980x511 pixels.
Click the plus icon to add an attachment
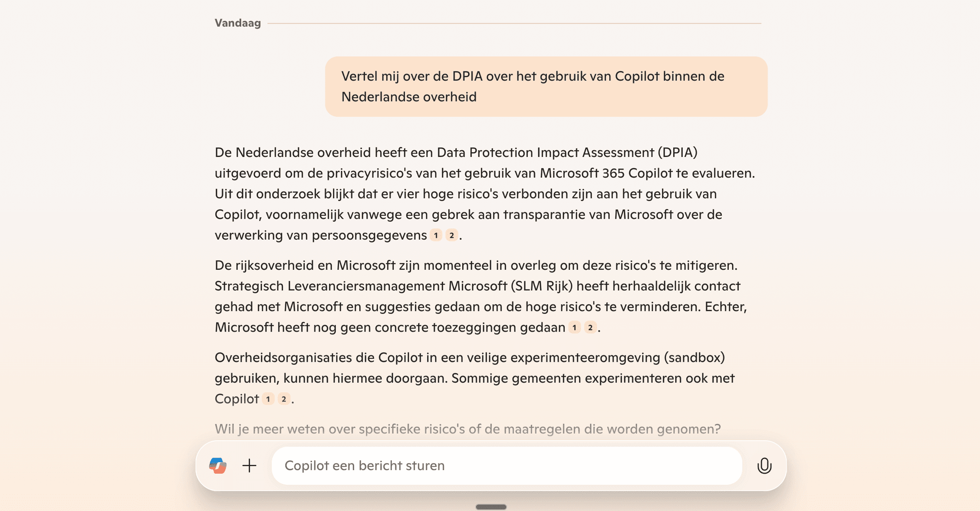click(x=249, y=466)
